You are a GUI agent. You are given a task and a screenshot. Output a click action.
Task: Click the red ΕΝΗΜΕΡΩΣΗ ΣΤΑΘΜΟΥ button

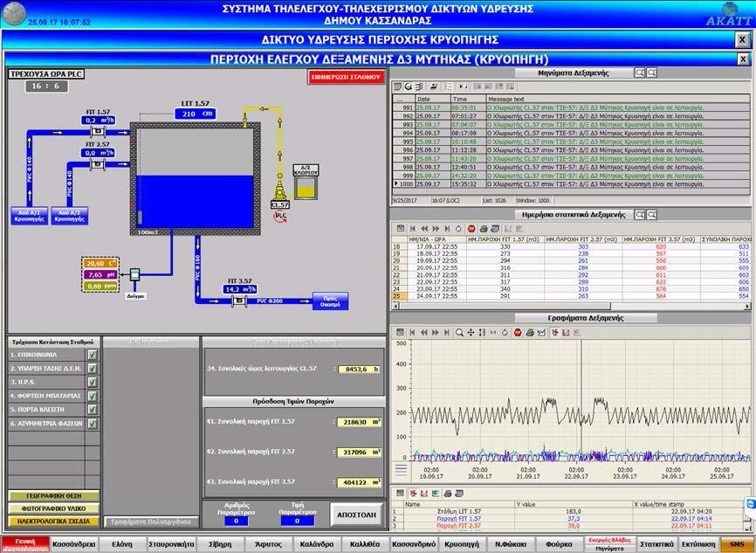(x=347, y=77)
